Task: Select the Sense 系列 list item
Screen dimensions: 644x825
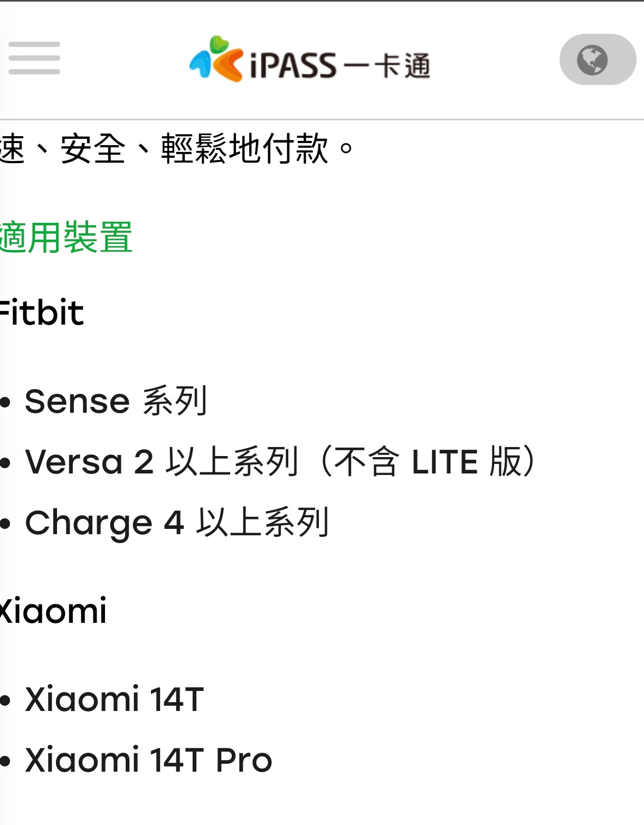Action: tap(116, 401)
